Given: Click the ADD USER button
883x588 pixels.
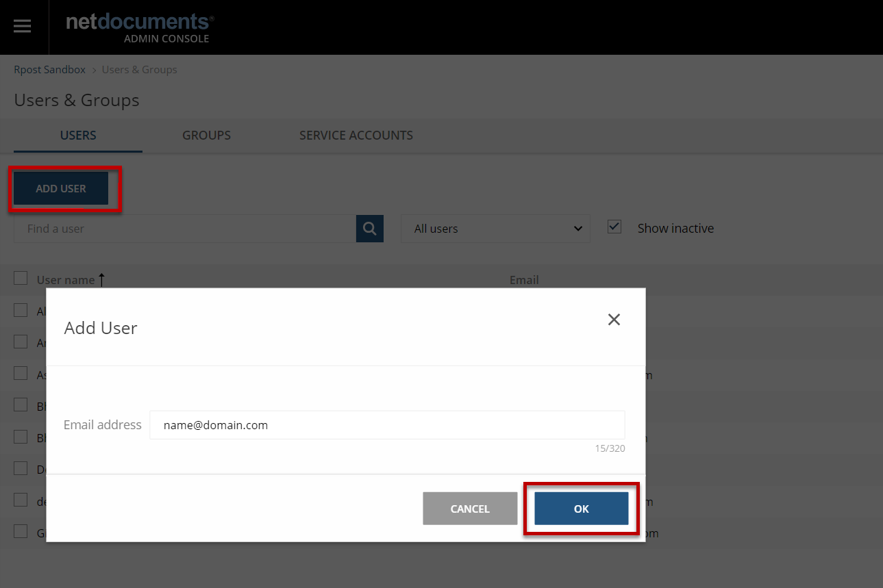Looking at the screenshot, I should 60,188.
